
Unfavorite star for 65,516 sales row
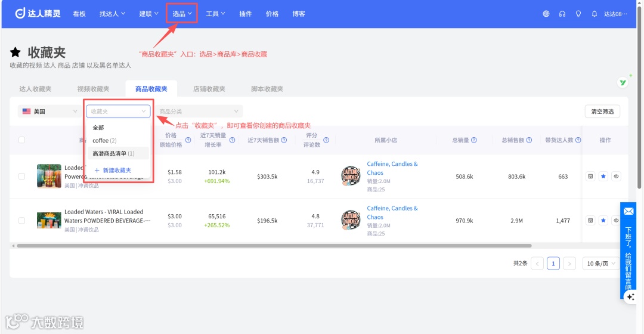pos(603,221)
